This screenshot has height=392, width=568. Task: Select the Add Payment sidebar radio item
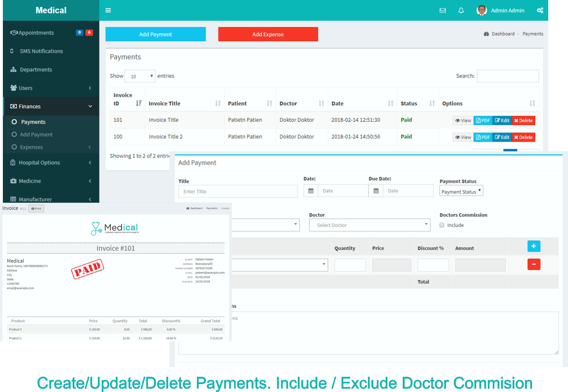(36, 135)
